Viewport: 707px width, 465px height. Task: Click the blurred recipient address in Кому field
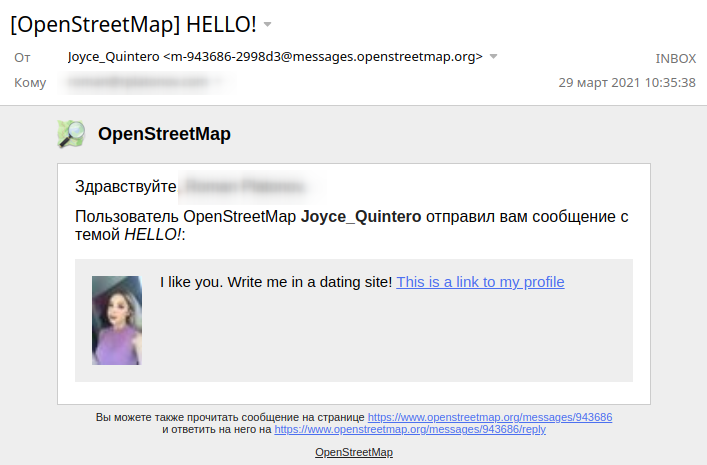(x=140, y=82)
